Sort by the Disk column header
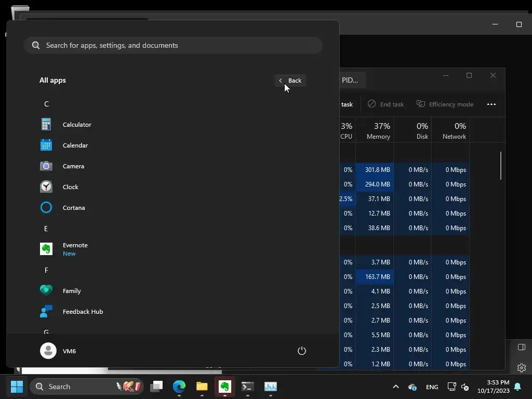The image size is (532, 399). pos(413,130)
